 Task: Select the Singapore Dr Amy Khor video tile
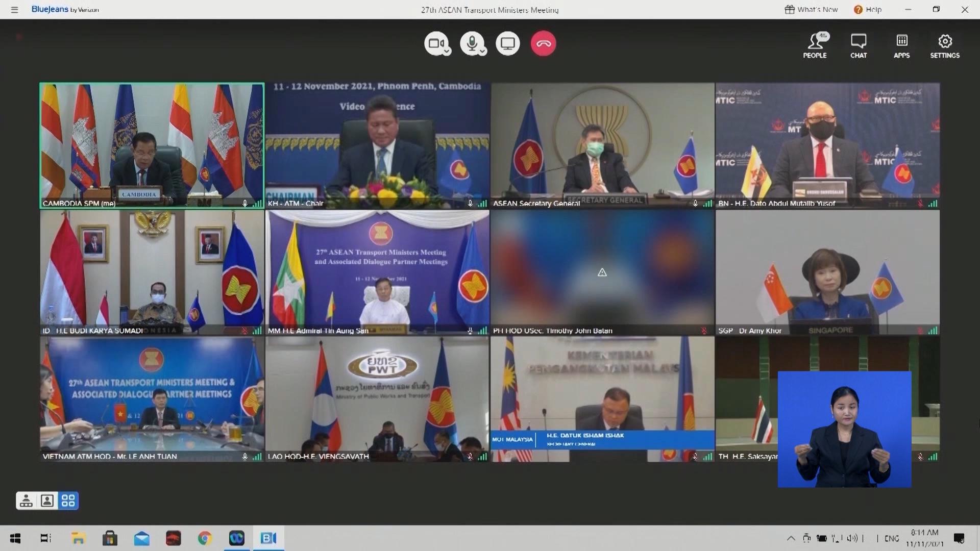(827, 272)
